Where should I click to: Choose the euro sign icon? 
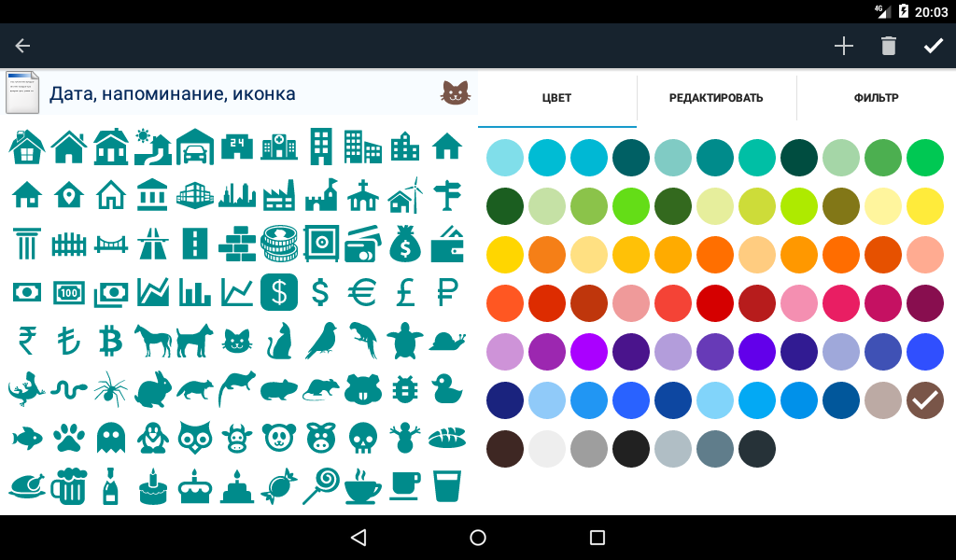pos(362,293)
